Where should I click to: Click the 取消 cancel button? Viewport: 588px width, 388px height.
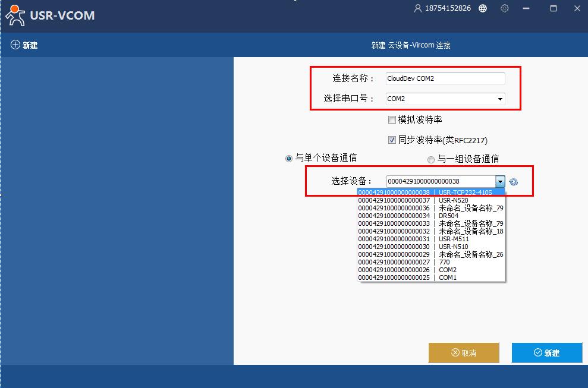click(464, 353)
